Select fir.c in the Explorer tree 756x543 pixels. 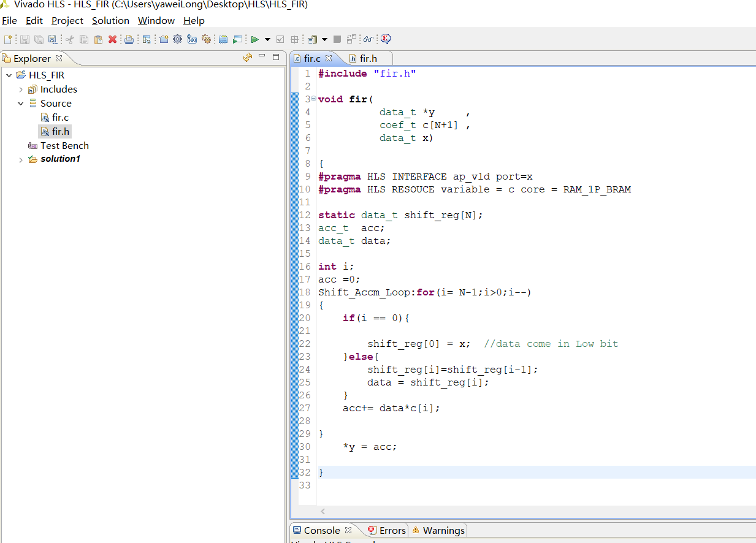click(x=60, y=118)
